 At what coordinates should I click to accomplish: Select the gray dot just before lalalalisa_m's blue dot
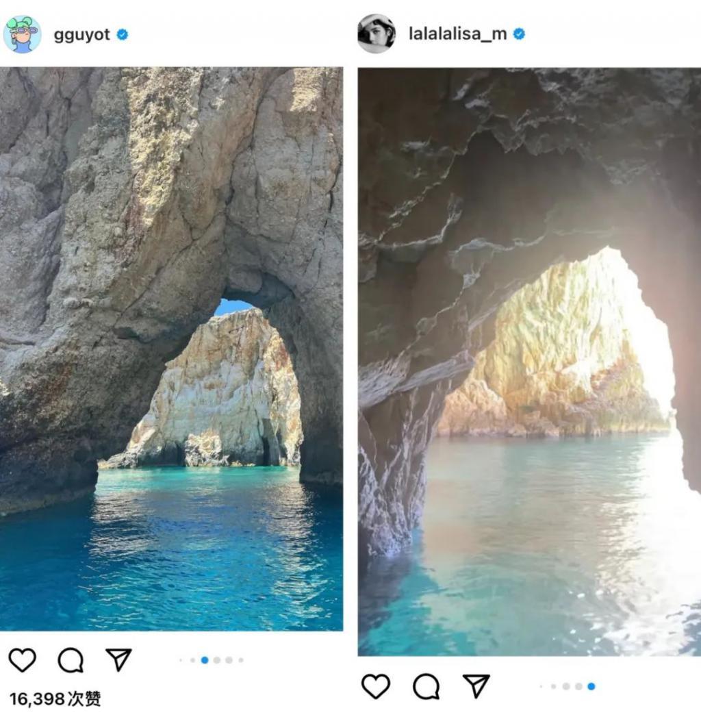(x=578, y=686)
